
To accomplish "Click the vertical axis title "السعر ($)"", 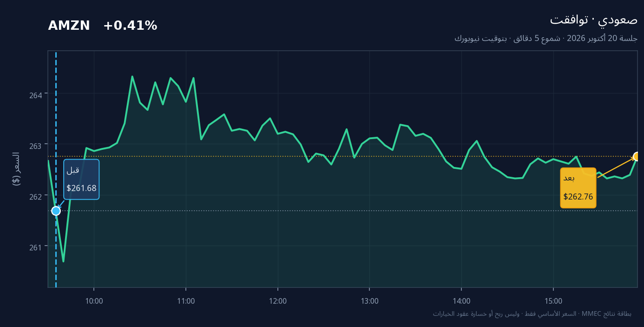I will coord(16,169).
